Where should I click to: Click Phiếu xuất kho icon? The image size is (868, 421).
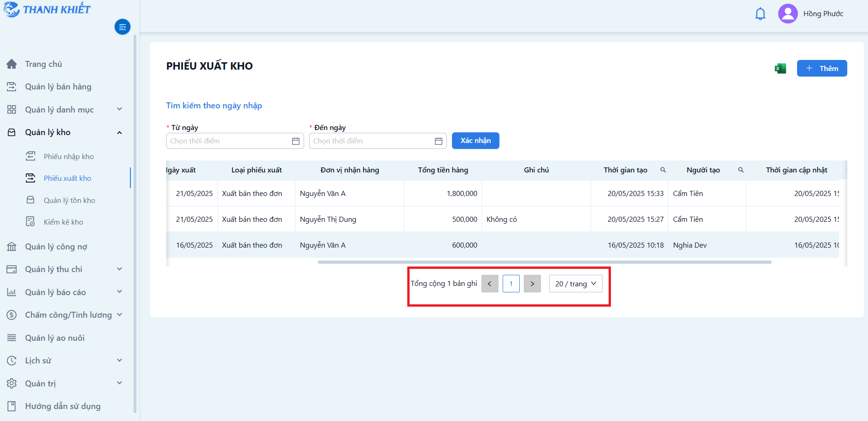click(30, 178)
